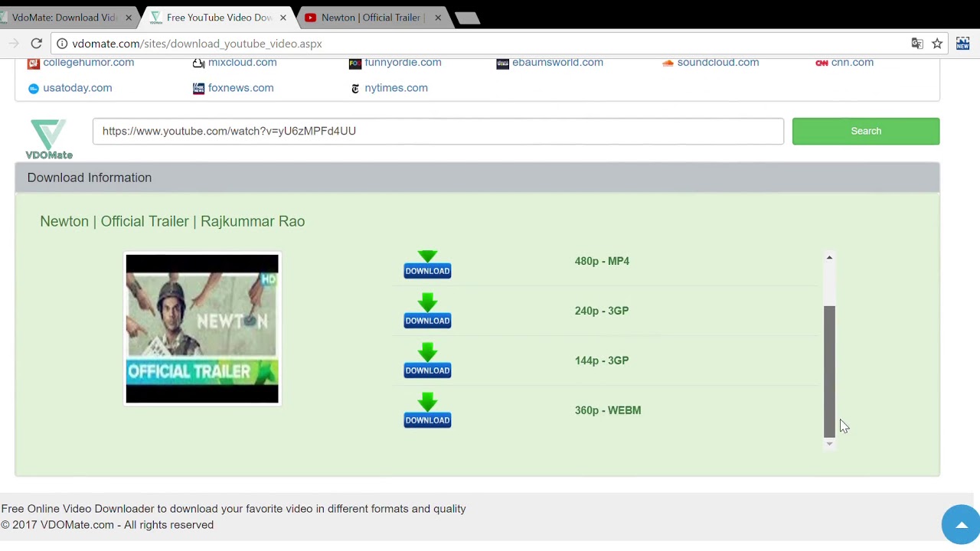Viewport: 980px width, 551px height.
Task: Click the ebaumsworld.com favicon
Action: pyautogui.click(x=502, y=63)
